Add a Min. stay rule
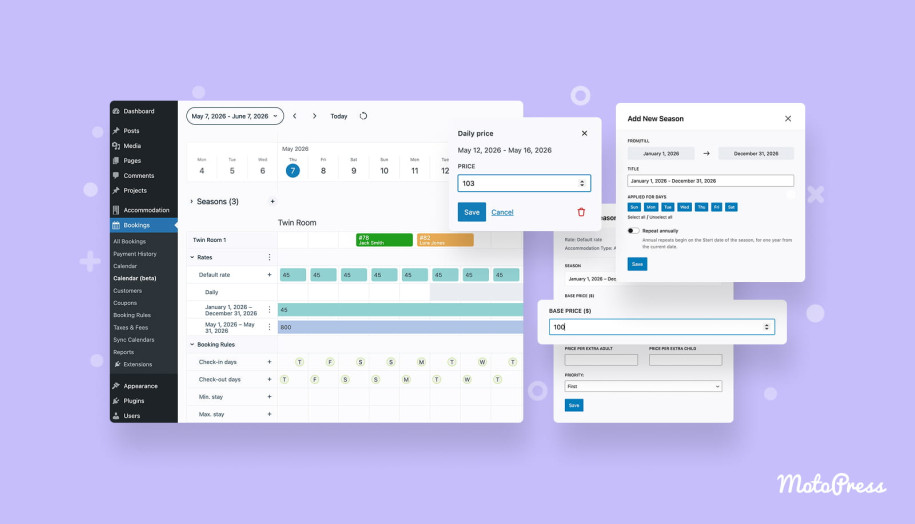The height and width of the screenshot is (524, 915). 269,397
